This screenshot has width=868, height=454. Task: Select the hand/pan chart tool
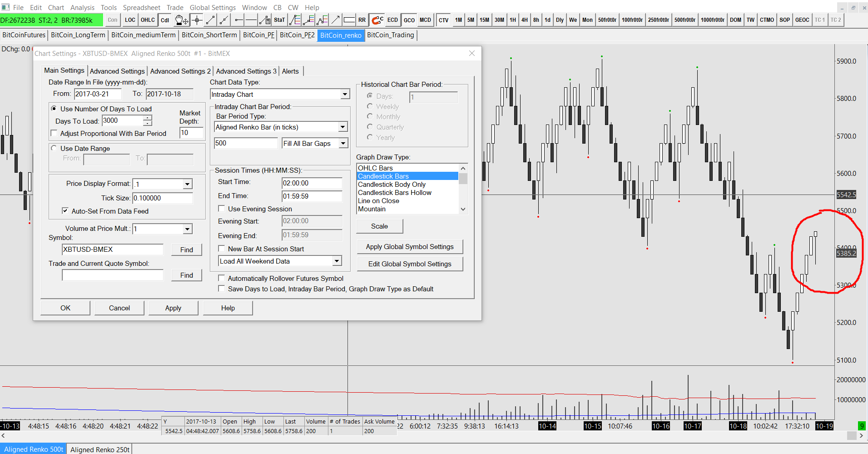[181, 20]
